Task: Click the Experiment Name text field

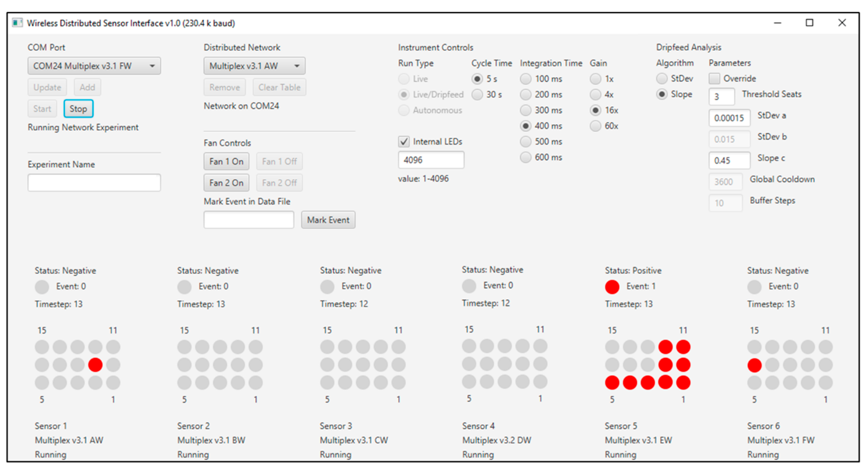Action: pos(94,183)
